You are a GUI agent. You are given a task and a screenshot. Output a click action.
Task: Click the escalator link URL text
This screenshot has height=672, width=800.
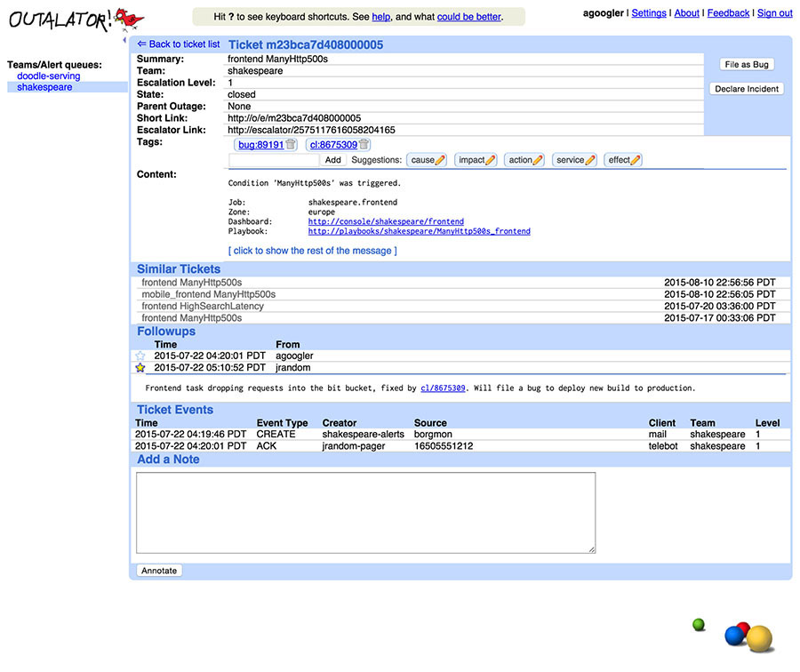tap(311, 130)
